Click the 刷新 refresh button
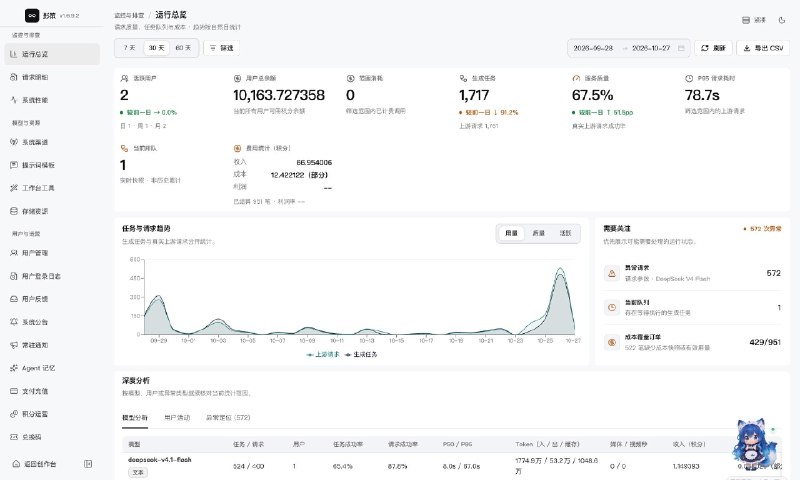This screenshot has width=800, height=480. [x=713, y=48]
